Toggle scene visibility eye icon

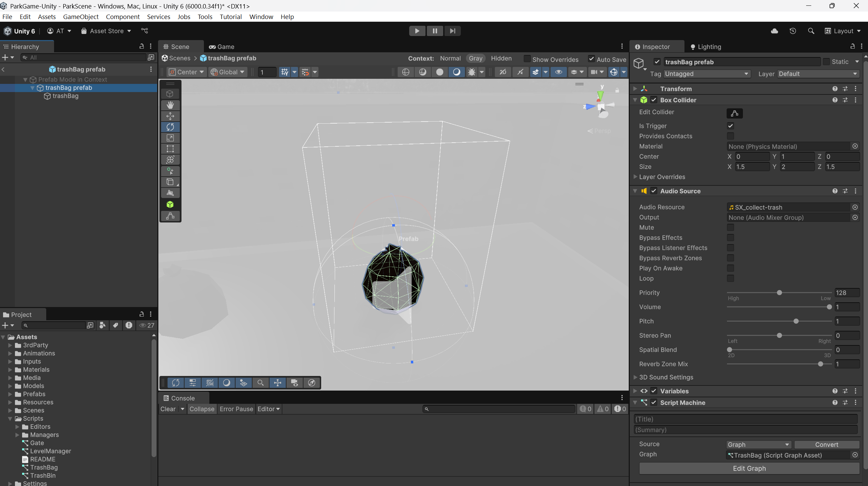(558, 72)
